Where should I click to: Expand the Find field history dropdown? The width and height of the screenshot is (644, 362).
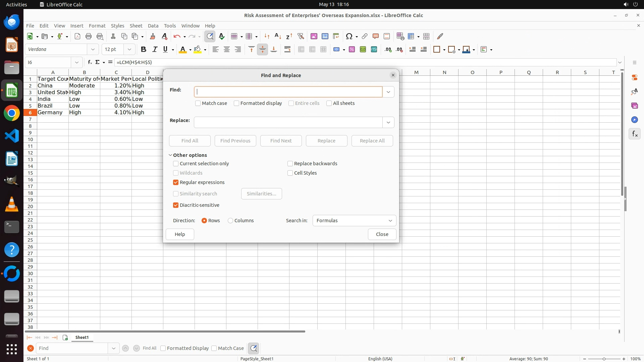pyautogui.click(x=388, y=92)
